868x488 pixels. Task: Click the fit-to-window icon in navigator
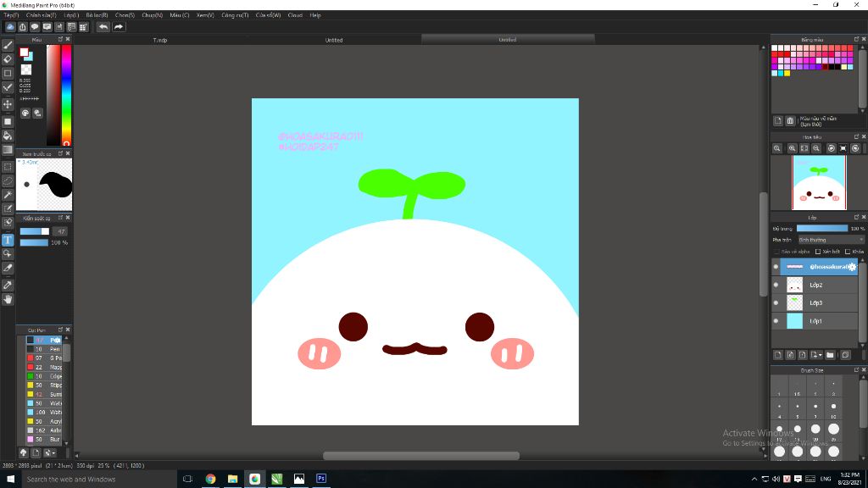pos(804,148)
